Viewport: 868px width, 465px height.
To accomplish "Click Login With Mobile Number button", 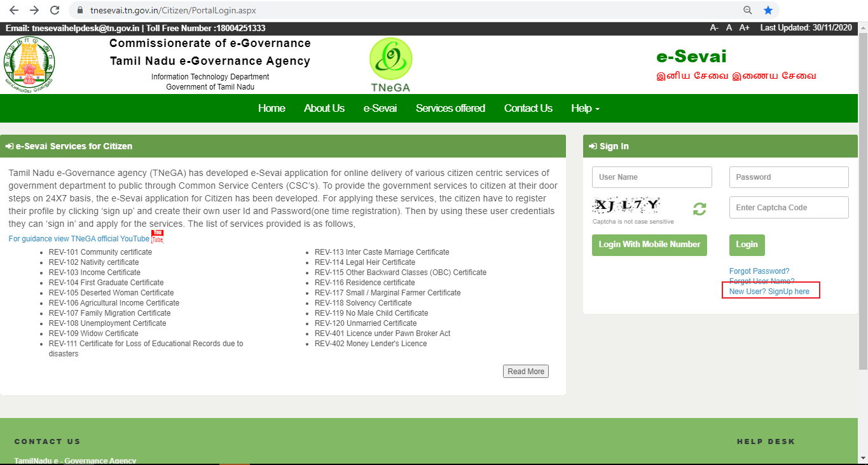I will [x=649, y=245].
